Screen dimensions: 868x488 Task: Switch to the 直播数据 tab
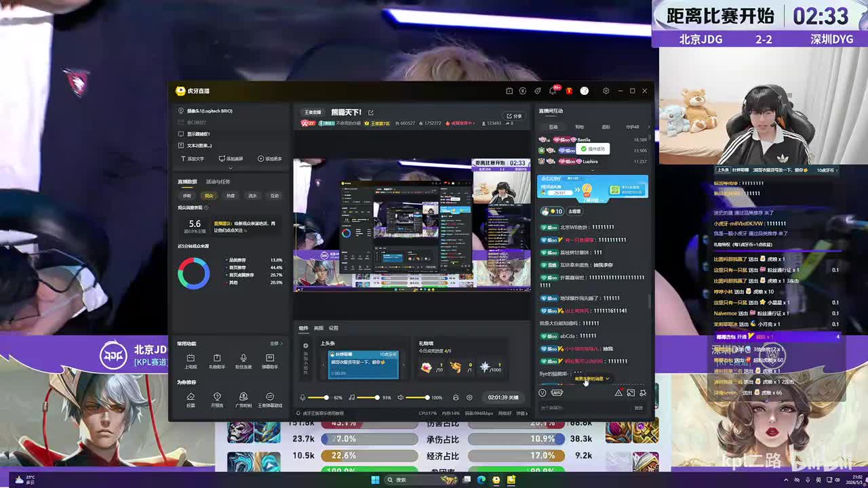point(187,182)
